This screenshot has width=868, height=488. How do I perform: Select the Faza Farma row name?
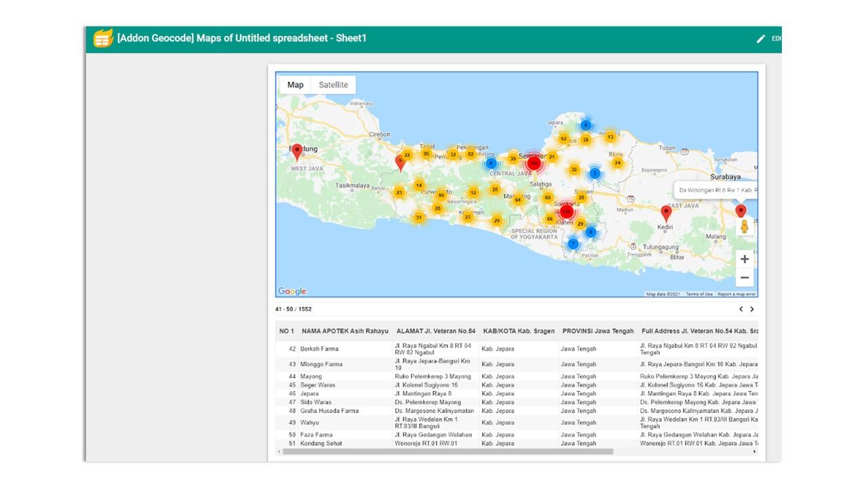pos(317,435)
